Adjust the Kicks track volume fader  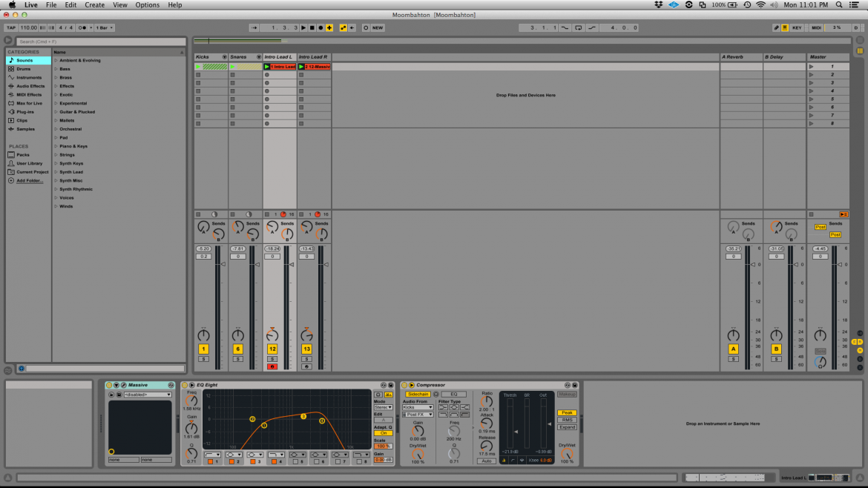tap(223, 265)
